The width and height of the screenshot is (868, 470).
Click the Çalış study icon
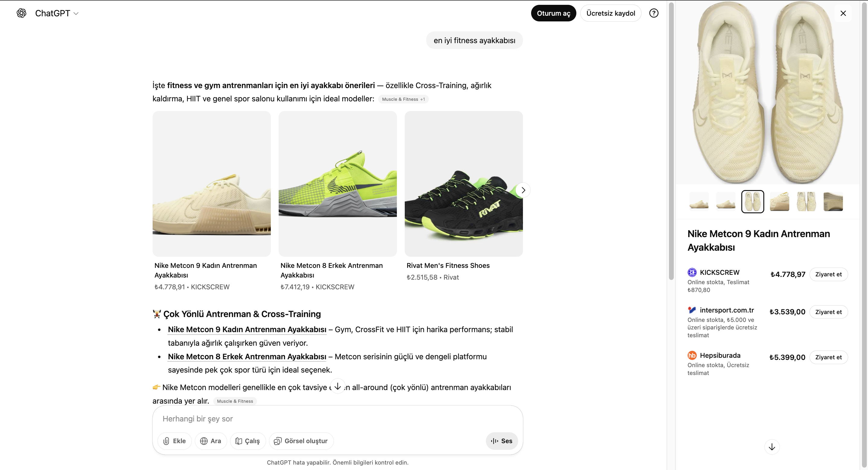(239, 441)
